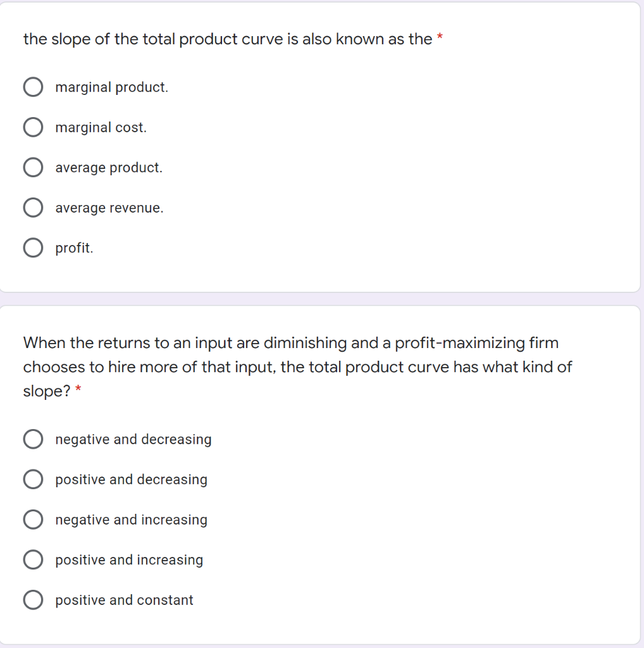This screenshot has height=648, width=644.
Task: Choose positive and increasing slope
Action: tap(33, 559)
